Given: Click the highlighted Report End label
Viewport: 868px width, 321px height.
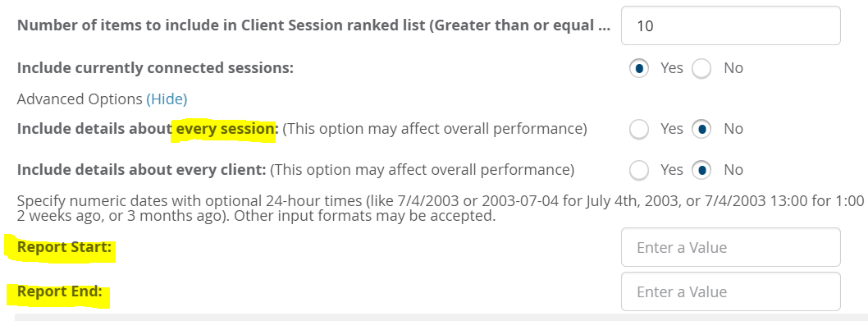Looking at the screenshot, I should tap(60, 291).
